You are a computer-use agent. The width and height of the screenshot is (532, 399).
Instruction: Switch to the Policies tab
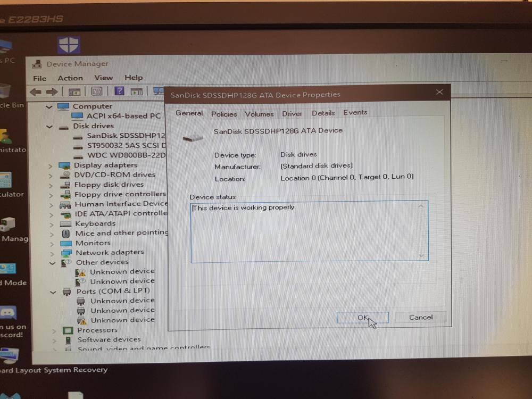pos(224,114)
